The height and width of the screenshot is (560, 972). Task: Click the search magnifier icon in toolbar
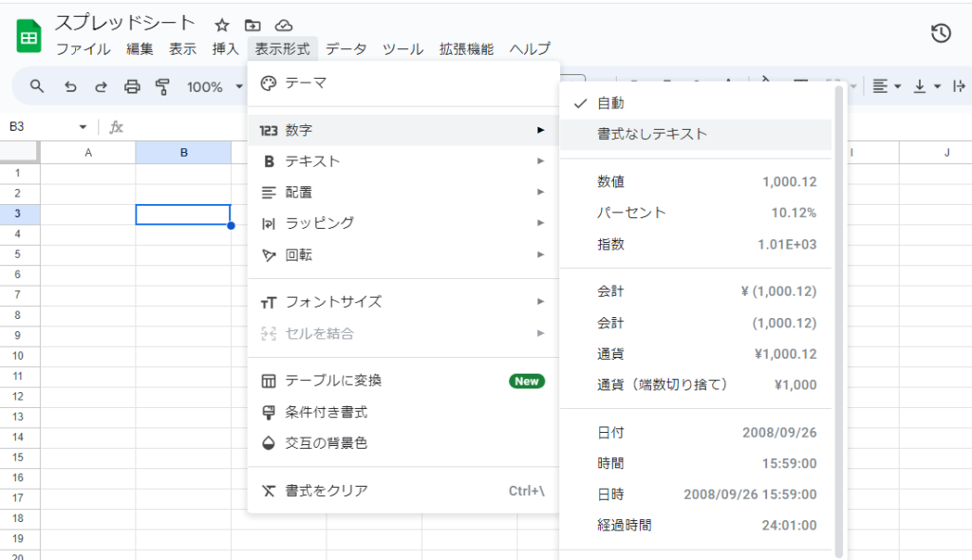point(38,87)
